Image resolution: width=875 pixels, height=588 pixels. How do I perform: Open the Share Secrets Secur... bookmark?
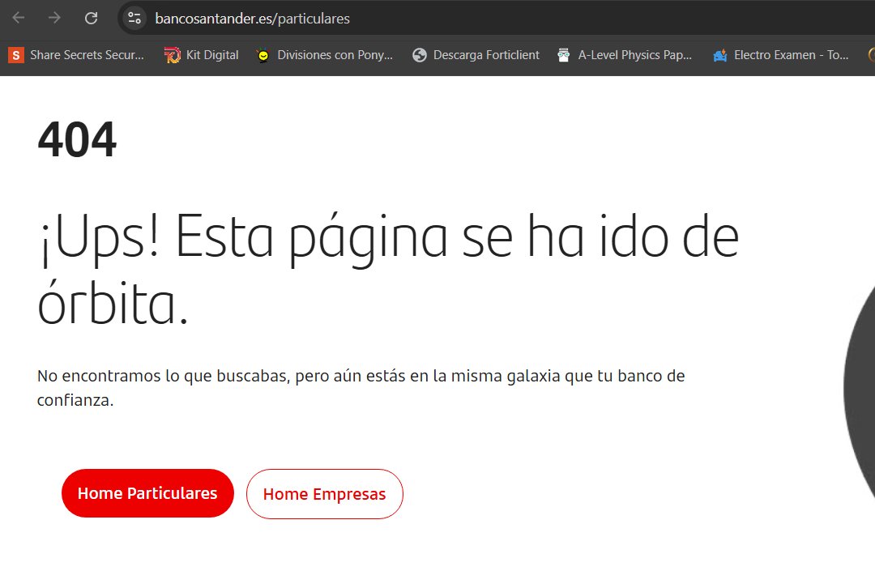click(76, 55)
